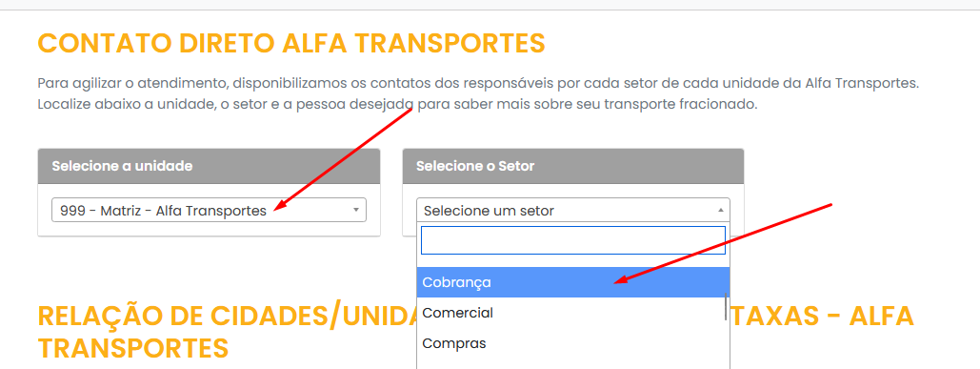Click the unit dropdown's down-arrow icon
This screenshot has height=369, width=980.
(x=355, y=210)
